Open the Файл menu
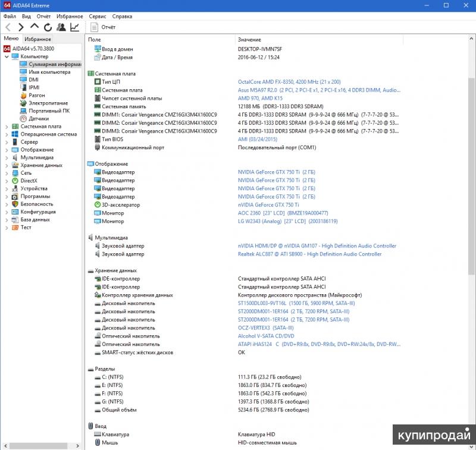 (x=10, y=17)
